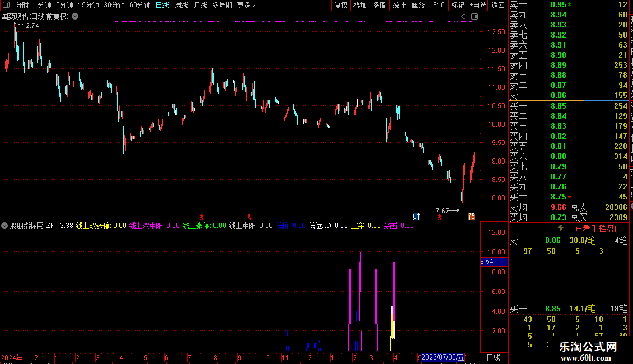Switch to the 分时 intraday view
Screen dimensions: 633x364
pos(22,5)
